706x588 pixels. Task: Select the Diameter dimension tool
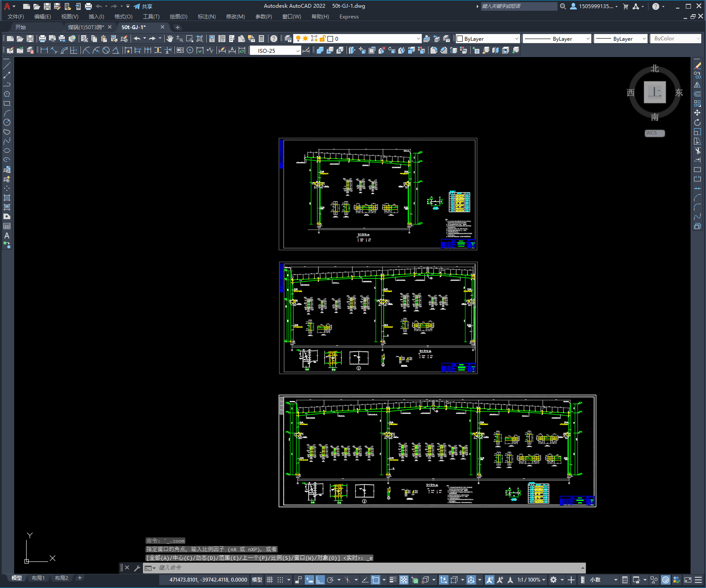[106, 50]
